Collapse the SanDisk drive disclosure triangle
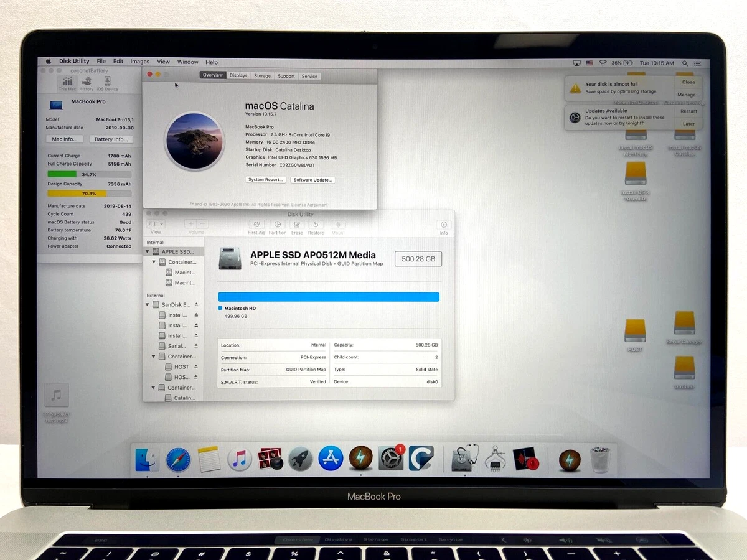747x560 pixels. [x=148, y=305]
